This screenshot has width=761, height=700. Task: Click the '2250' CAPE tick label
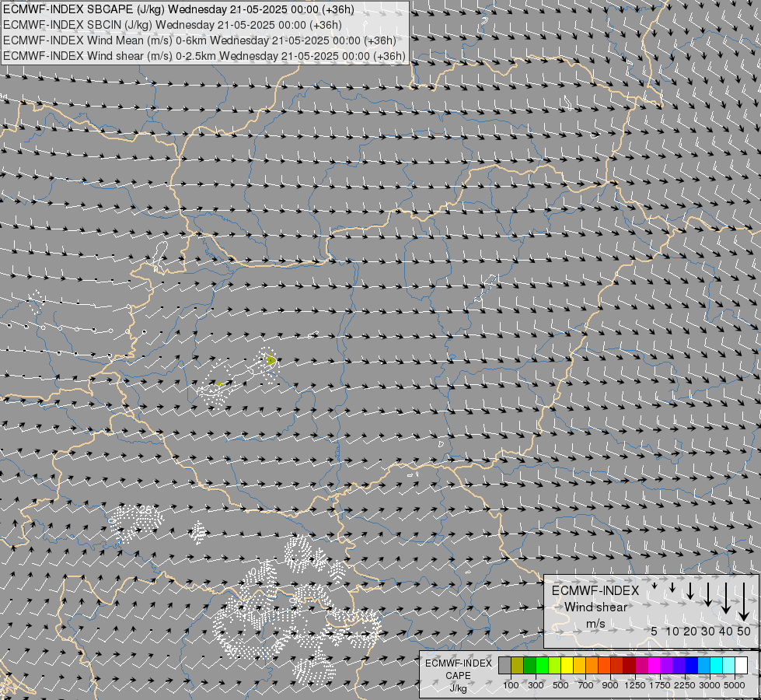pyautogui.click(x=685, y=685)
